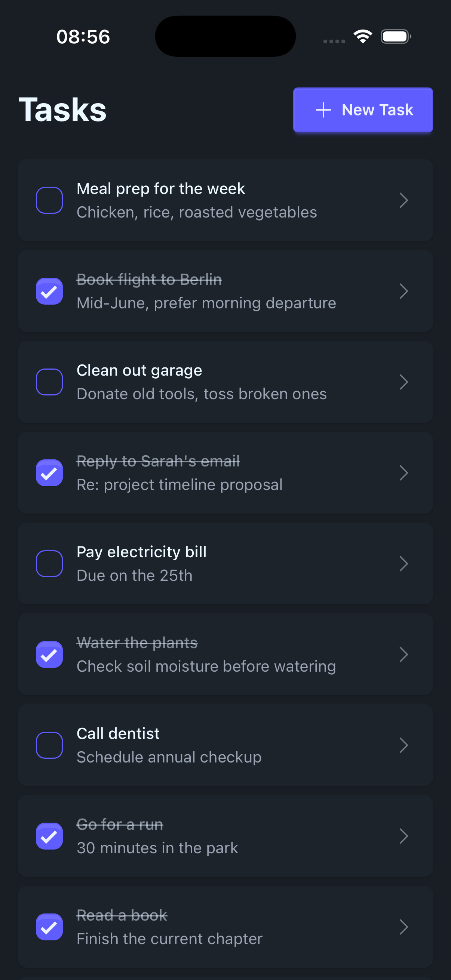
Task: Uncheck Reply to Sarah's email task
Action: tap(49, 473)
